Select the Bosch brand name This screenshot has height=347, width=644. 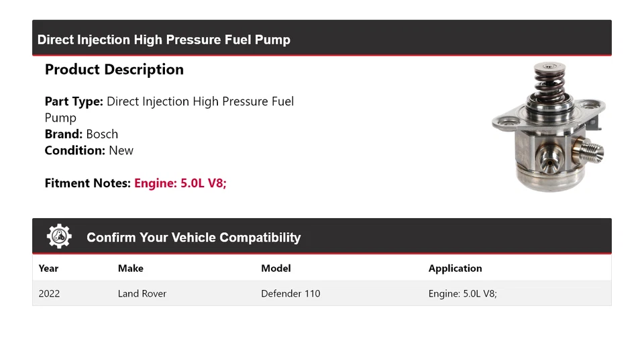pos(102,134)
